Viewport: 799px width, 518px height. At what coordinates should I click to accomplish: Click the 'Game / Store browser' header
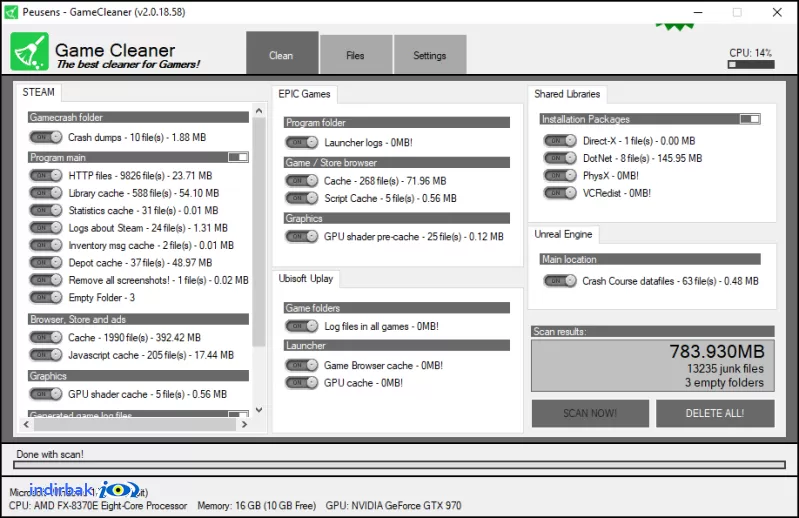click(397, 162)
